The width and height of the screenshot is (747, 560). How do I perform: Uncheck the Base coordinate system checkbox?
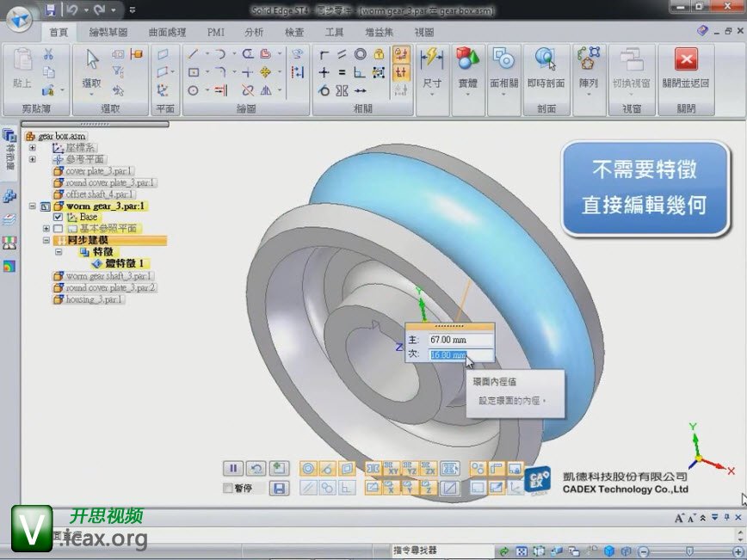[59, 218]
